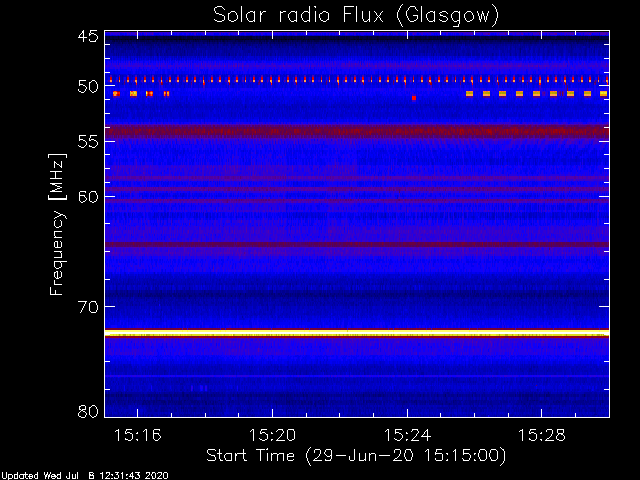Click the 45 frequency tick label
This screenshot has height=480, width=640.
pos(88,36)
